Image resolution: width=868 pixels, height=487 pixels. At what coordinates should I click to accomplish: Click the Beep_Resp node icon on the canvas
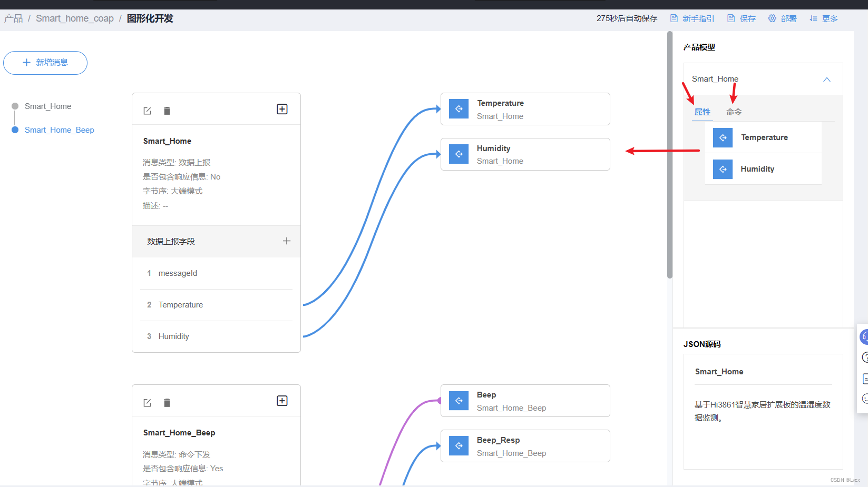[x=459, y=446]
